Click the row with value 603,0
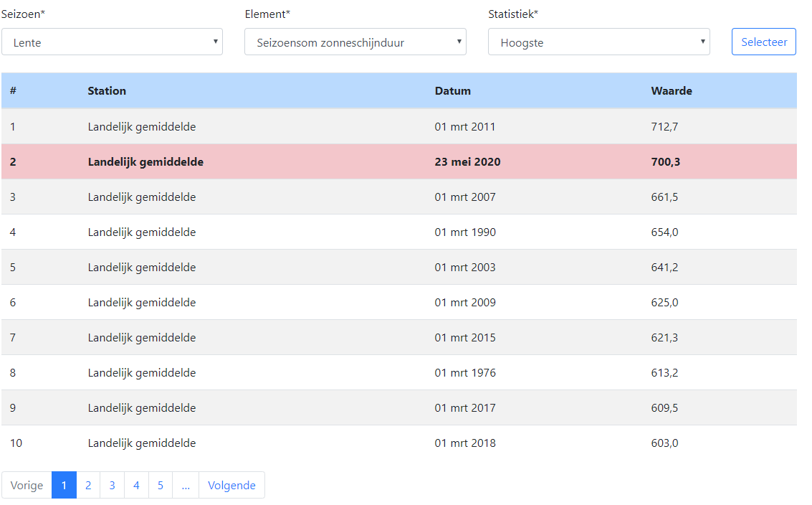812x505 pixels. pyautogui.click(x=398, y=443)
